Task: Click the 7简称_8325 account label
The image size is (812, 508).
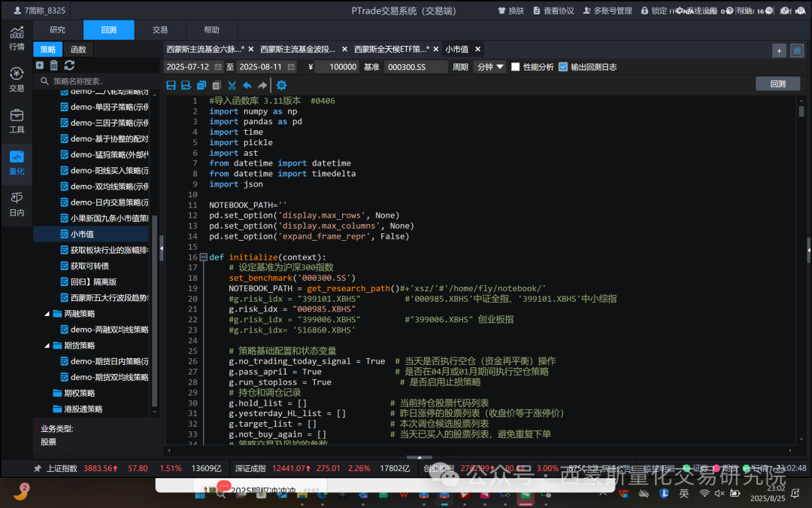Action: (40, 11)
